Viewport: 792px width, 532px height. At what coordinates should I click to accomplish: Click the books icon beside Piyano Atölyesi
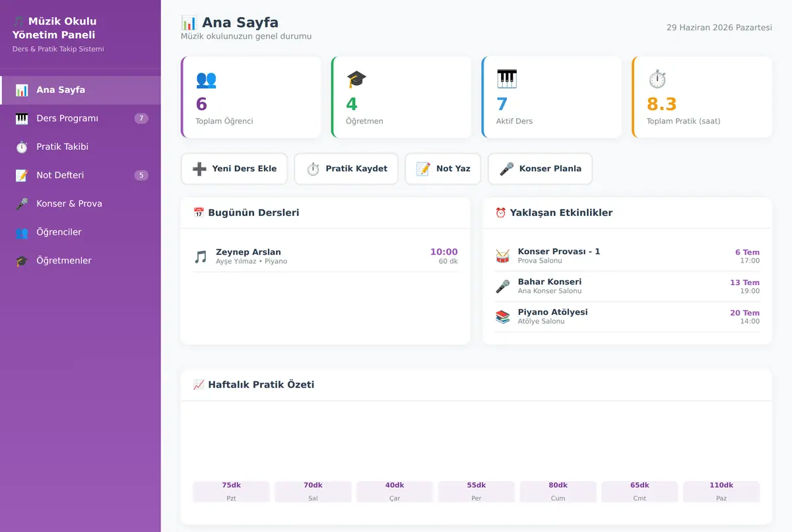tap(503, 317)
